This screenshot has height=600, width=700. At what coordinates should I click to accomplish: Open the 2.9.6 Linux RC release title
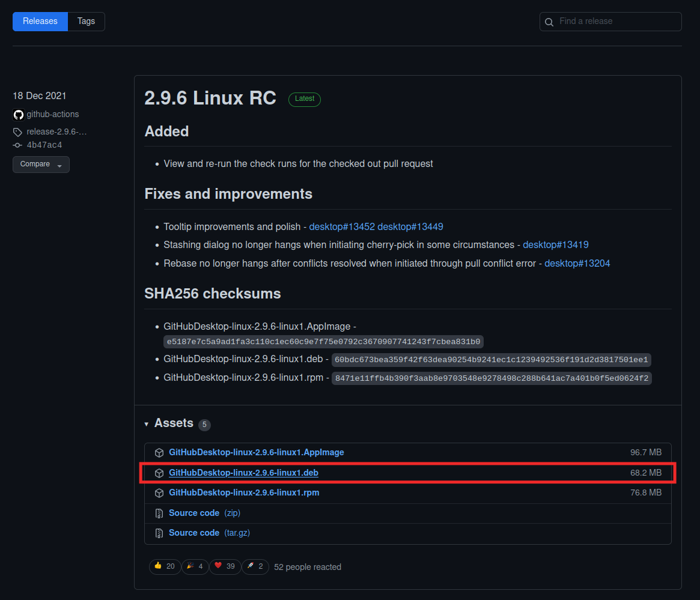pyautogui.click(x=210, y=98)
